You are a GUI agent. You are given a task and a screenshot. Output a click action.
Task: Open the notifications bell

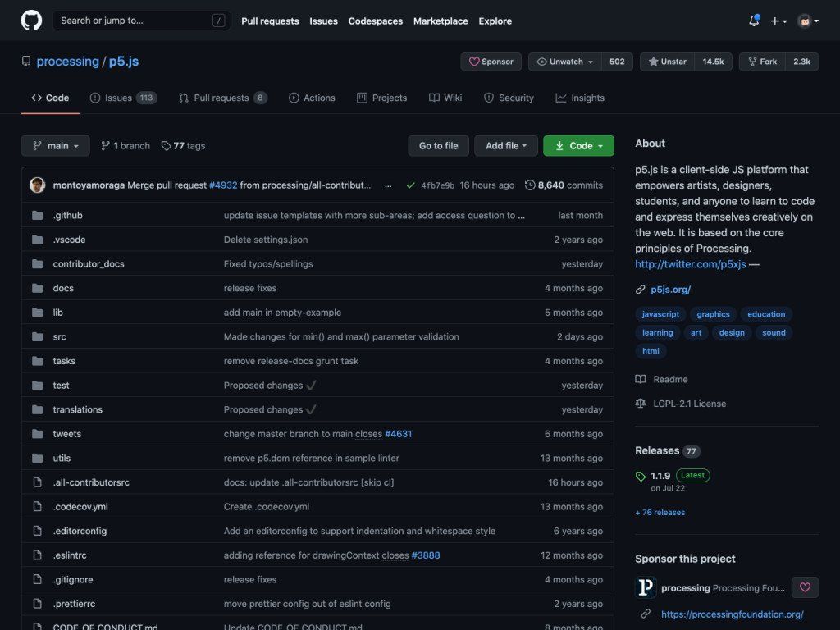(x=753, y=21)
